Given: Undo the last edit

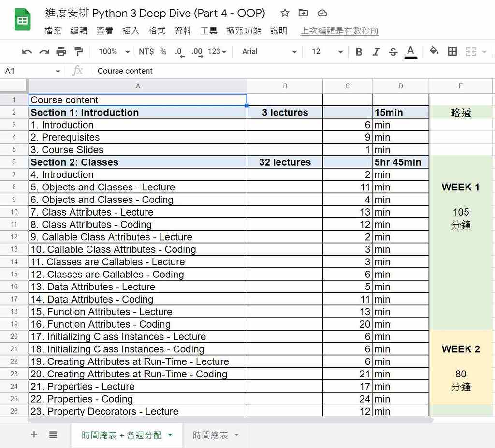Looking at the screenshot, I should coord(27,51).
